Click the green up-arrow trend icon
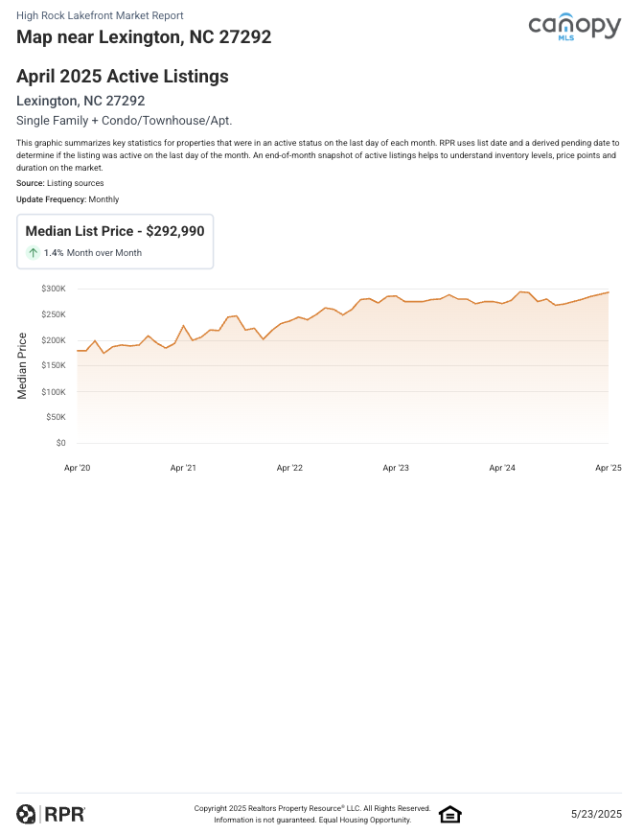 click(x=33, y=253)
